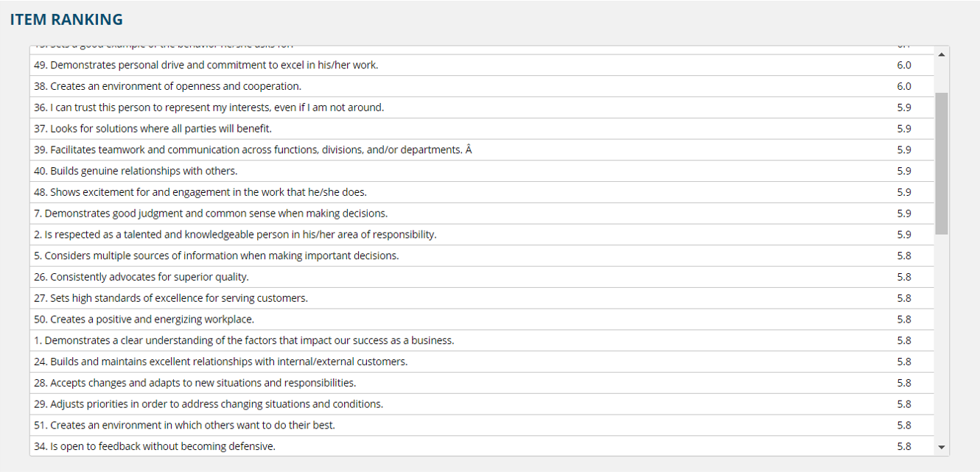Image resolution: width=980 pixels, height=472 pixels.
Task: Click the scrollbar up arrow
Action: (941, 54)
